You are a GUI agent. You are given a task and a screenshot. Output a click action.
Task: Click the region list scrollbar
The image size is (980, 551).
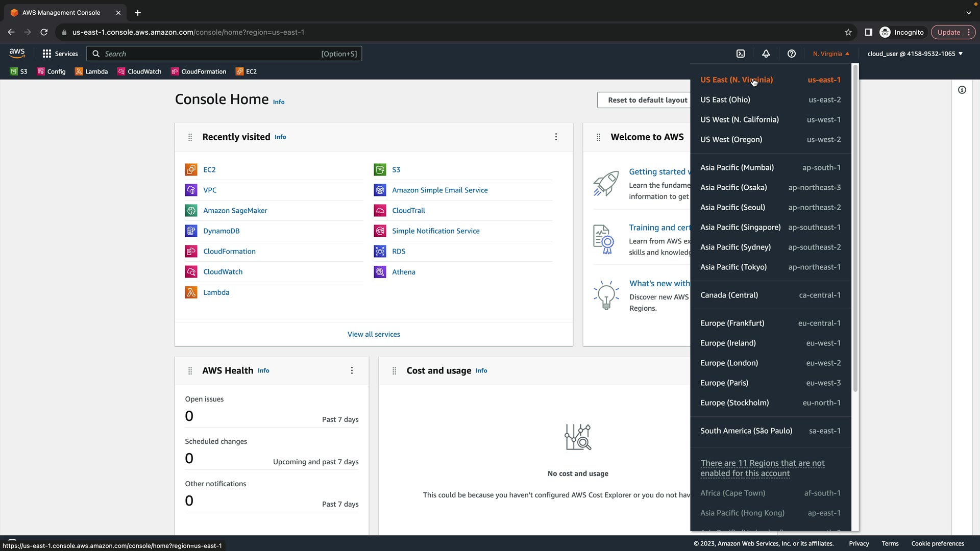coord(855,230)
